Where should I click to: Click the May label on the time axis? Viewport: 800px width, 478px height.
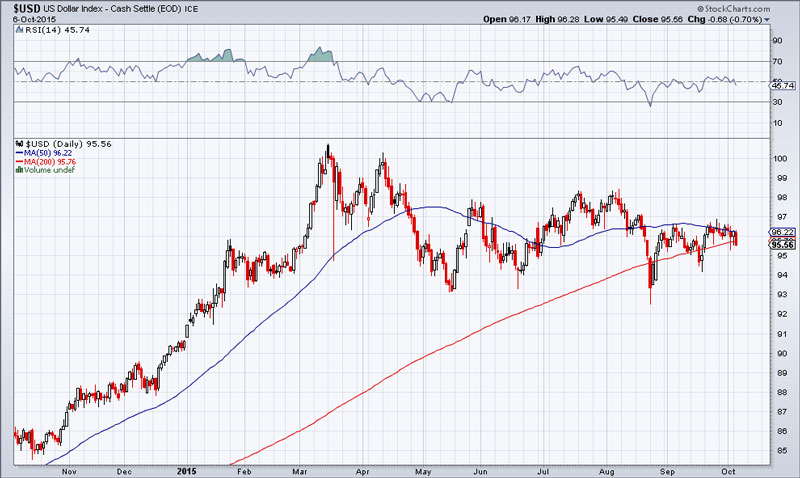(x=423, y=472)
